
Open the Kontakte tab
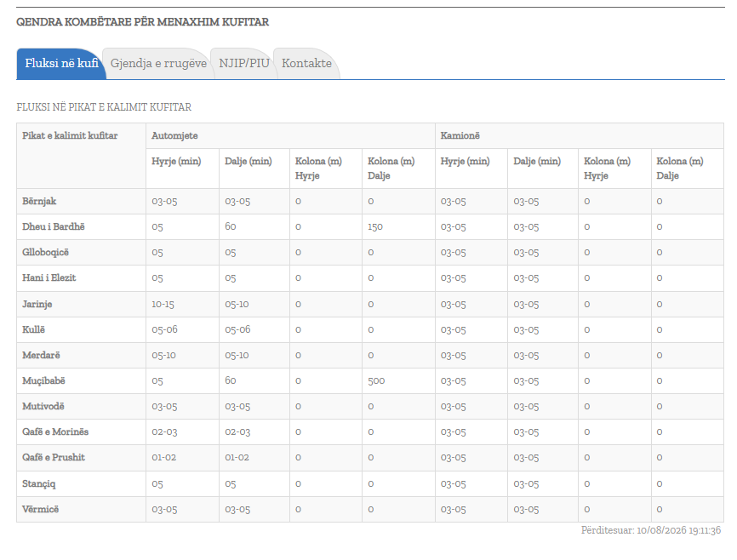point(306,64)
